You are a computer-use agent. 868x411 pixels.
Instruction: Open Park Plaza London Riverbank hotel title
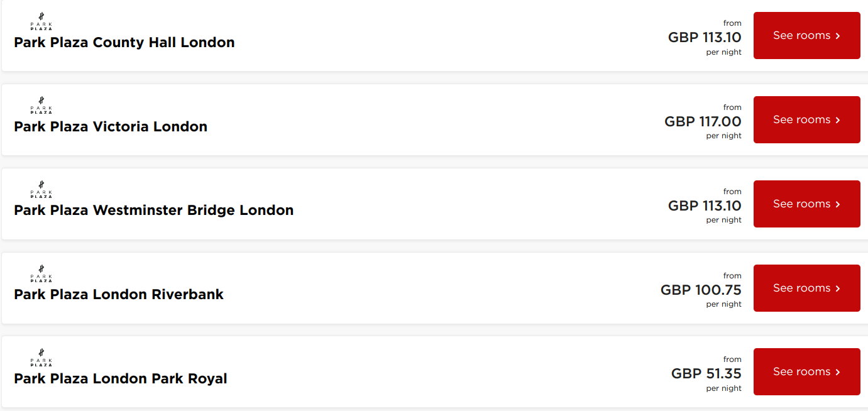[119, 295]
